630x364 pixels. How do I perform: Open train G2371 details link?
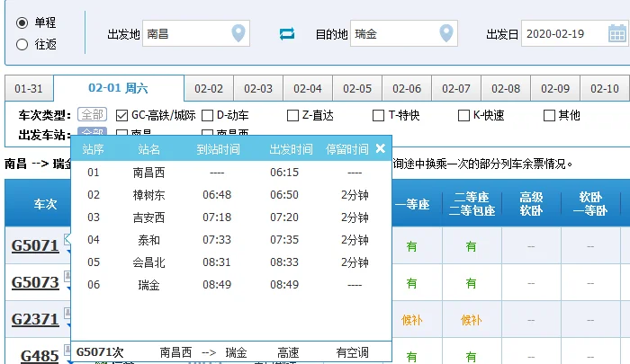(x=35, y=319)
